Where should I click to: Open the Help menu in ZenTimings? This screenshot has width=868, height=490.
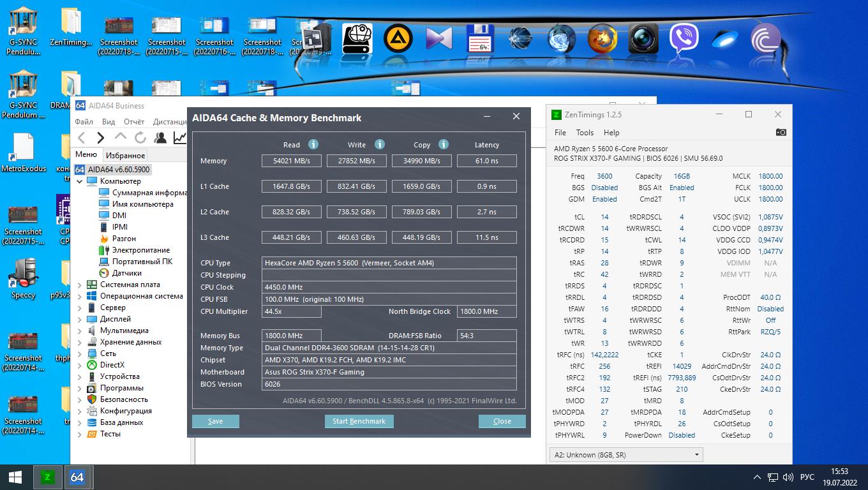[611, 133]
